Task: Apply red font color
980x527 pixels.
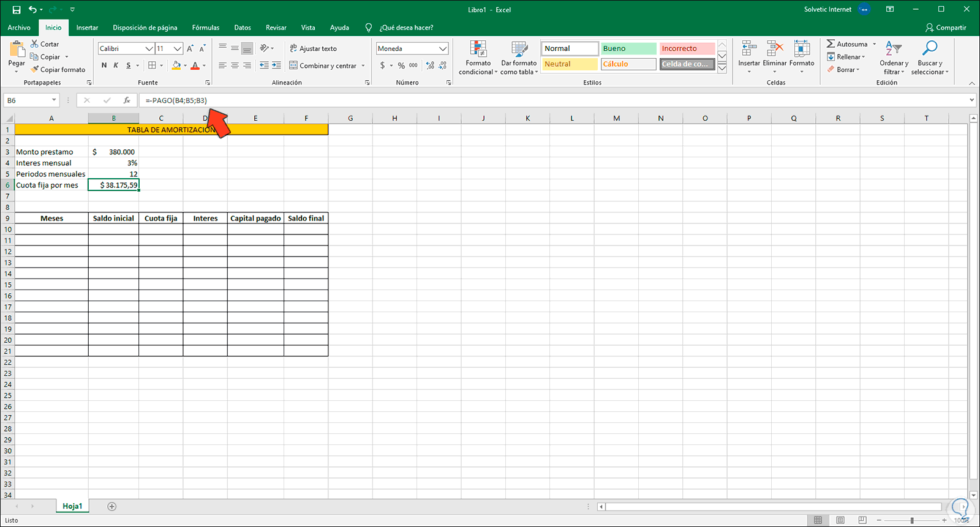Action: point(195,65)
